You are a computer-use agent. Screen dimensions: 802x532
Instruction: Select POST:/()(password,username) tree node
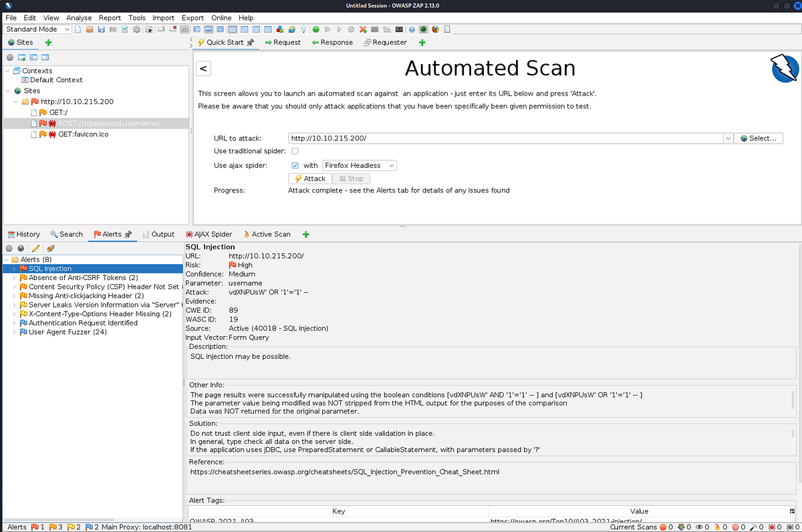click(x=108, y=123)
